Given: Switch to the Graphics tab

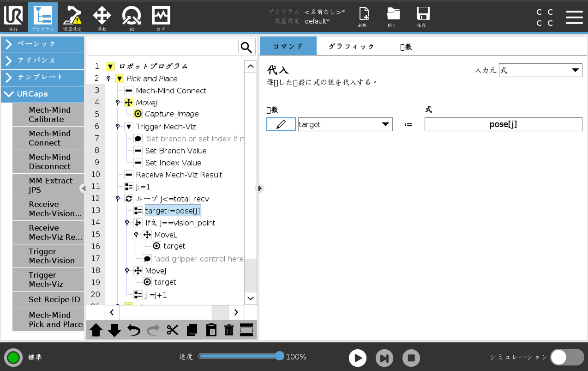Looking at the screenshot, I should pyautogui.click(x=351, y=46).
